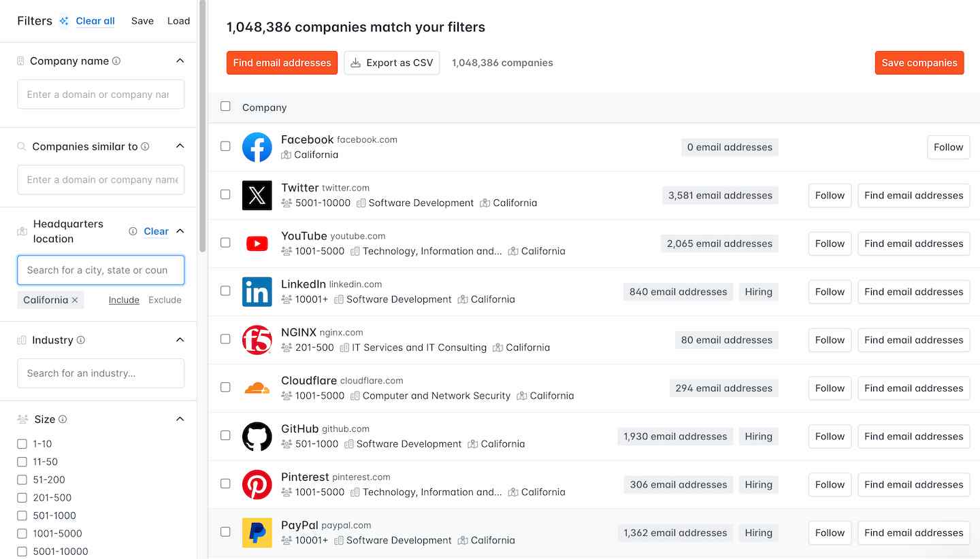
Task: Click the AI sparkle icon beside Filters
Action: point(64,21)
